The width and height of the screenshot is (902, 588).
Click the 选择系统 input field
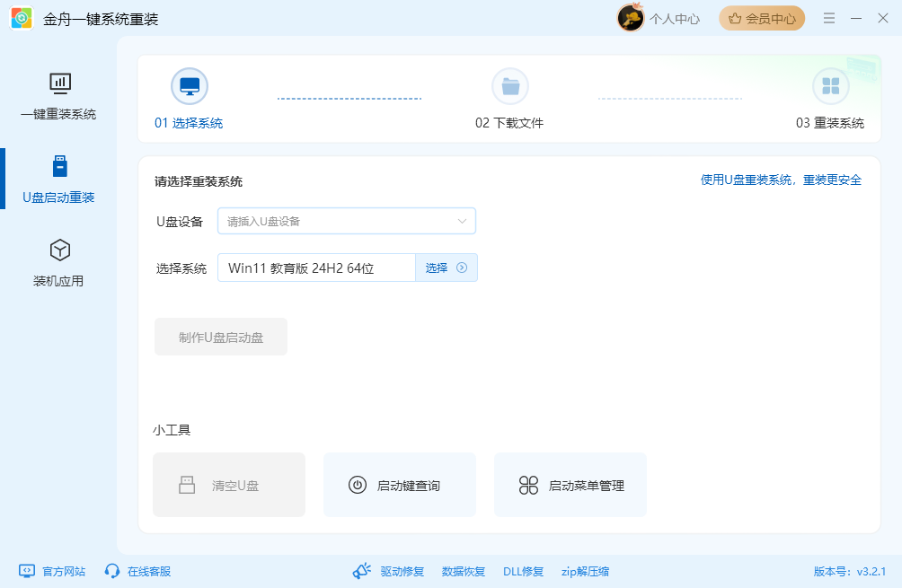(314, 267)
